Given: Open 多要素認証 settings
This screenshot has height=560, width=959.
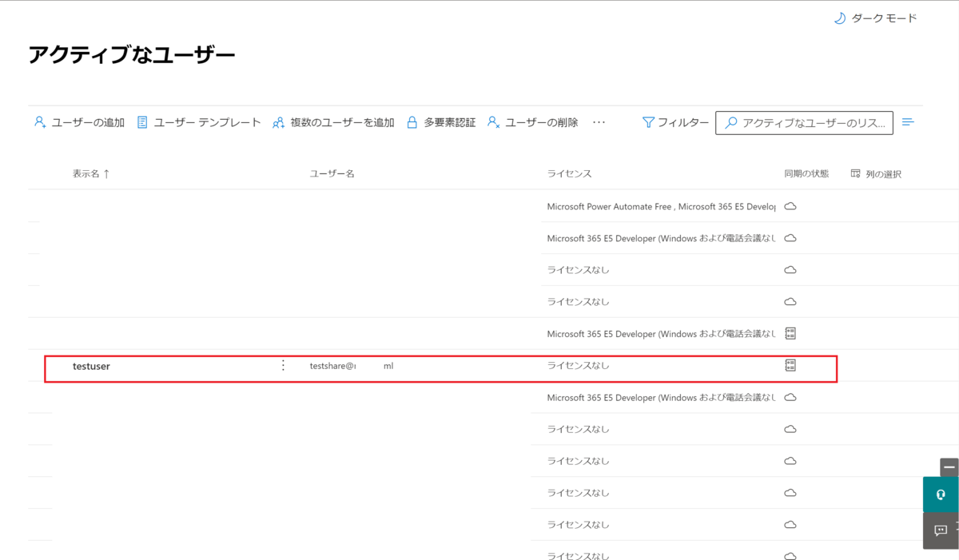Looking at the screenshot, I should pos(440,122).
